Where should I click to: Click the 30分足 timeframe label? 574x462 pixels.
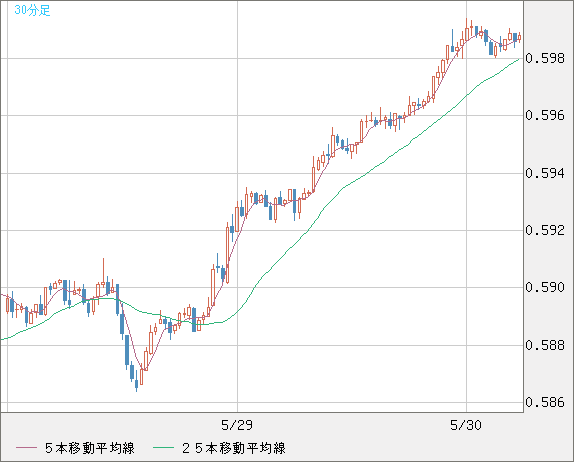[x=32, y=10]
